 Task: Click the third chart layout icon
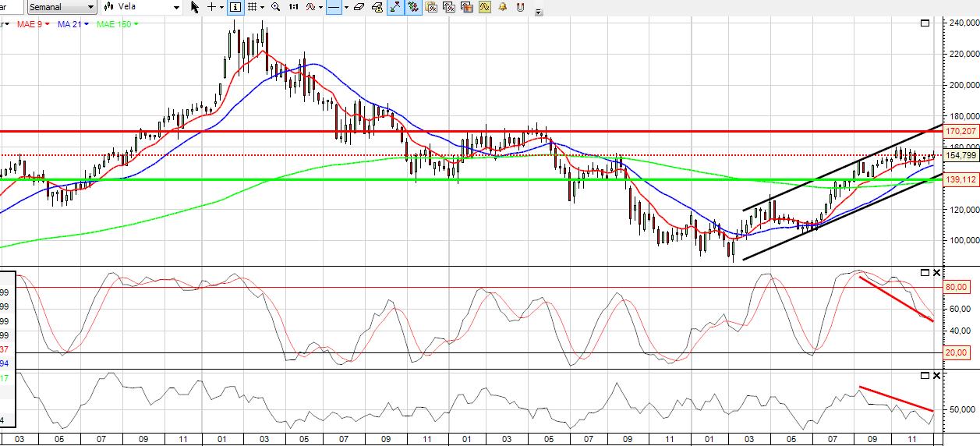click(x=467, y=7)
